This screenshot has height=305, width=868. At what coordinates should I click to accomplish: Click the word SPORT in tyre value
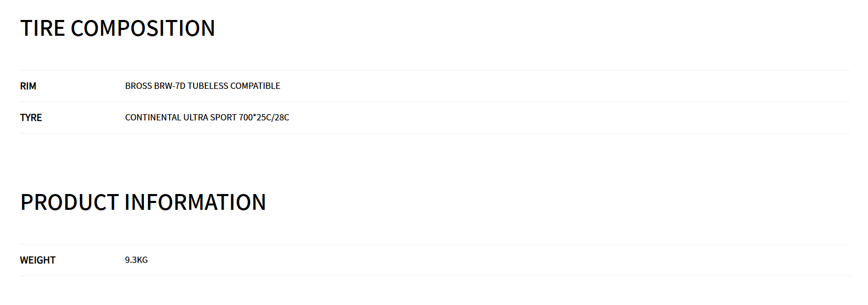point(223,118)
